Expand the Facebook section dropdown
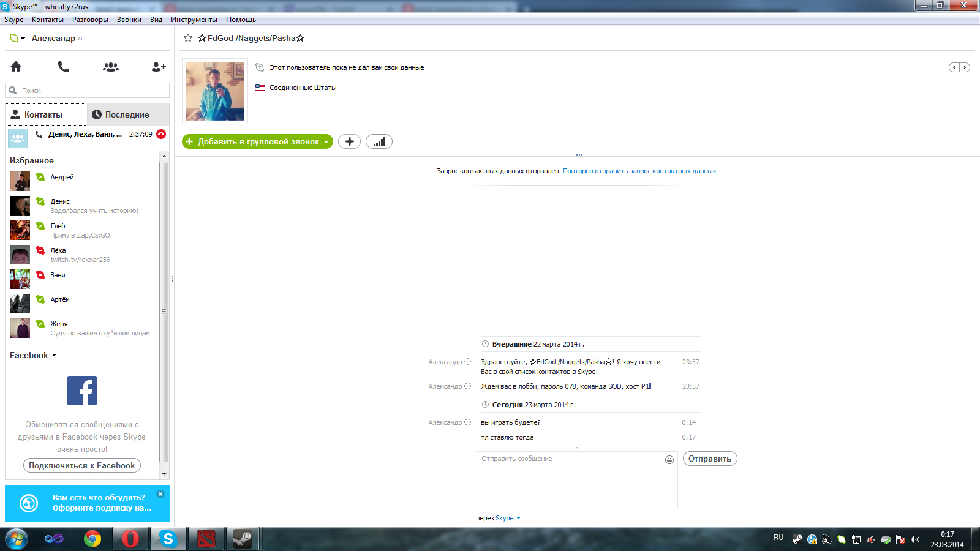Image resolution: width=980 pixels, height=551 pixels. click(x=54, y=355)
